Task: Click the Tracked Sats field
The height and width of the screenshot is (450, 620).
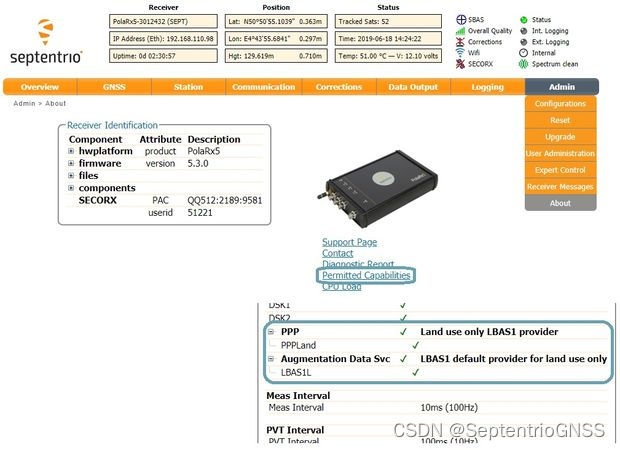Action: (x=388, y=21)
